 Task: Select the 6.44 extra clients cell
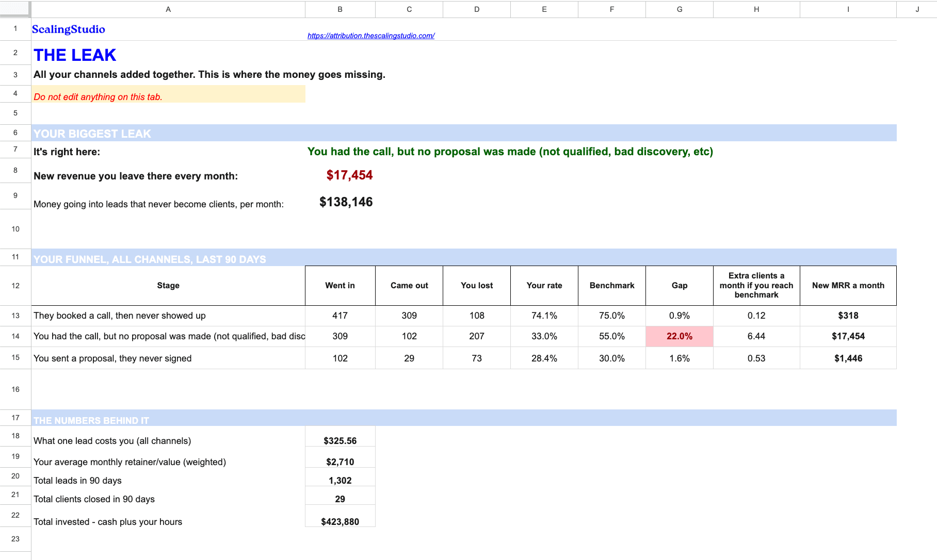[756, 336]
